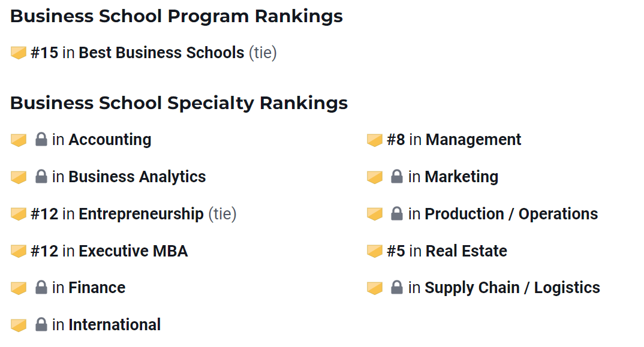This screenshot has height=347, width=644.
Task: Click the lock icon next to Production / Operations
Action: point(396,214)
